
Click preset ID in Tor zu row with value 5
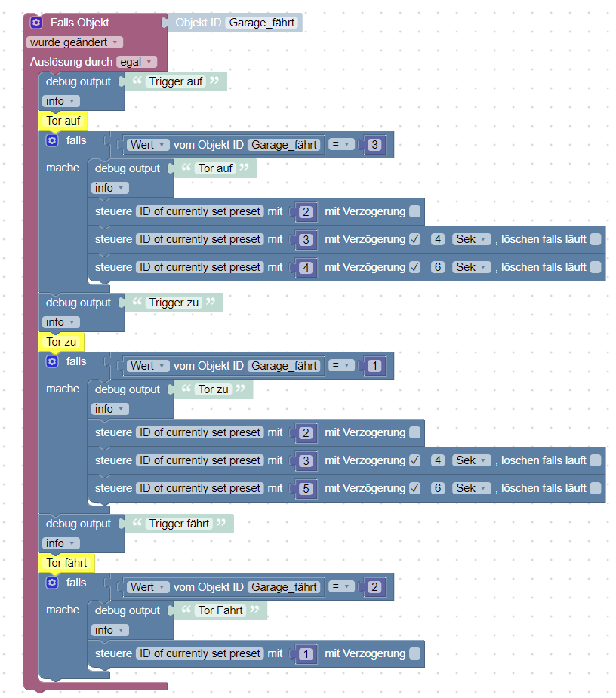tap(200, 489)
